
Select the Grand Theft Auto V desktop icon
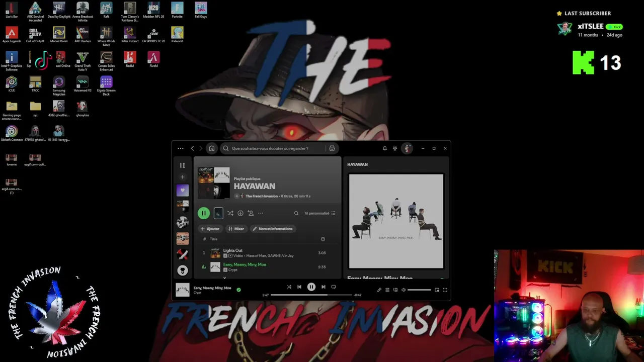pos(83,61)
